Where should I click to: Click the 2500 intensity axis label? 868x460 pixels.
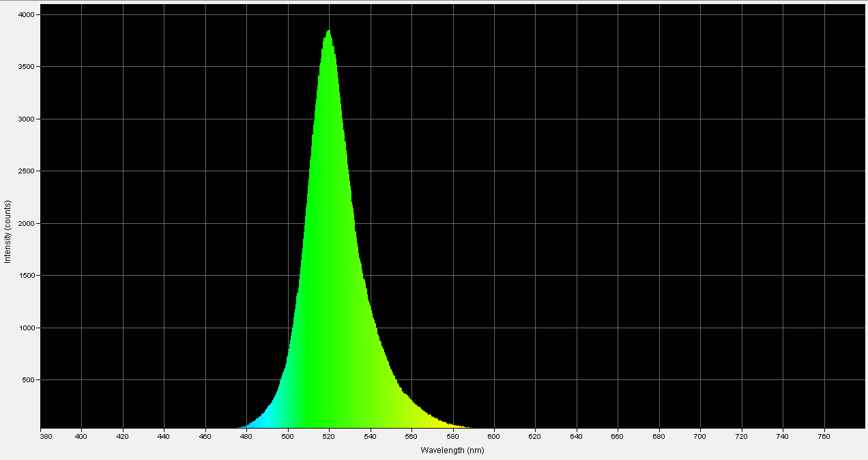(27, 171)
